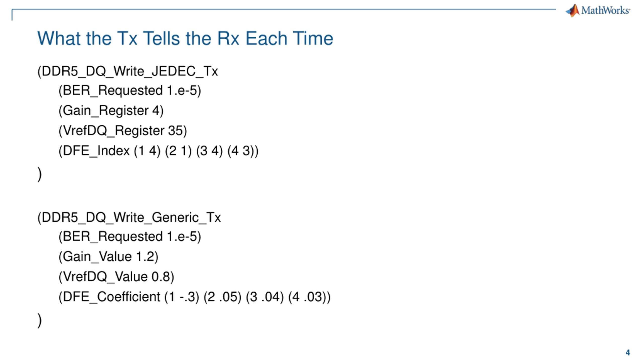Click the closing parenthesis of Generic block
This screenshot has height=362, width=644.
pyautogui.click(x=39, y=320)
